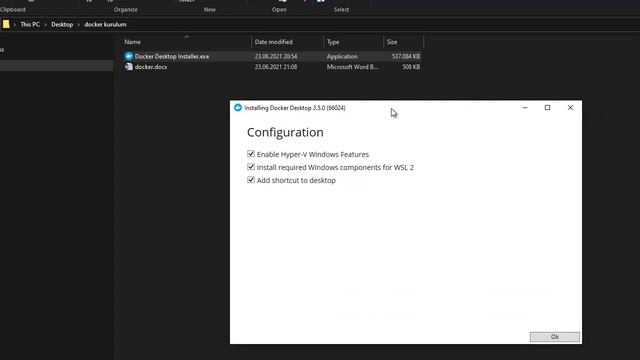Image resolution: width=640 pixels, height=360 pixels.
Task: Click Docker Desktop Installer.exe file icon
Action: click(x=129, y=56)
